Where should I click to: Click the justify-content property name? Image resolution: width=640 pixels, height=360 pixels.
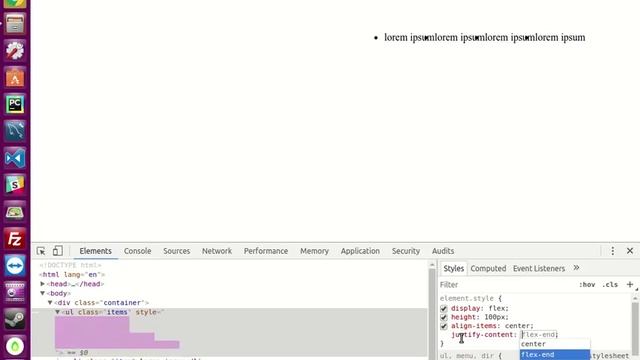pyautogui.click(x=482, y=335)
